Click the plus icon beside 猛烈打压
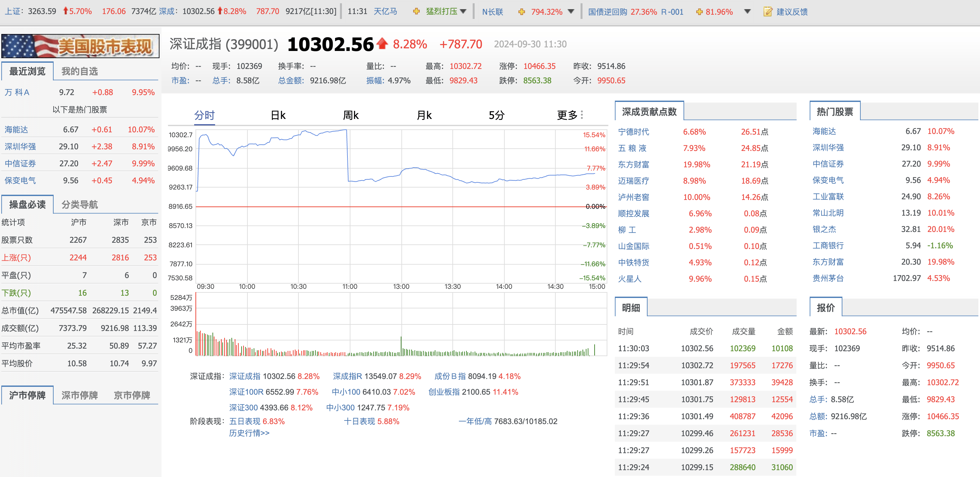This screenshot has width=980, height=477. pos(416,11)
